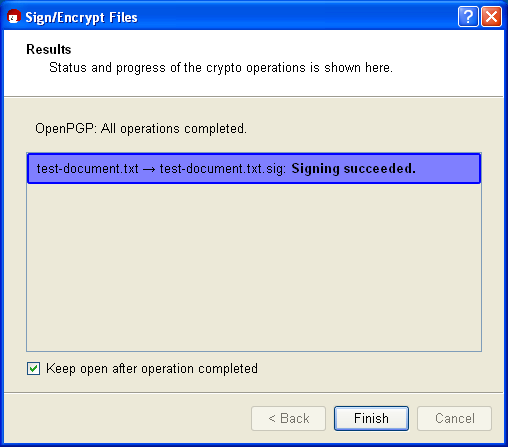
Task: Click the bold Signing succeeded text
Action: [354, 168]
